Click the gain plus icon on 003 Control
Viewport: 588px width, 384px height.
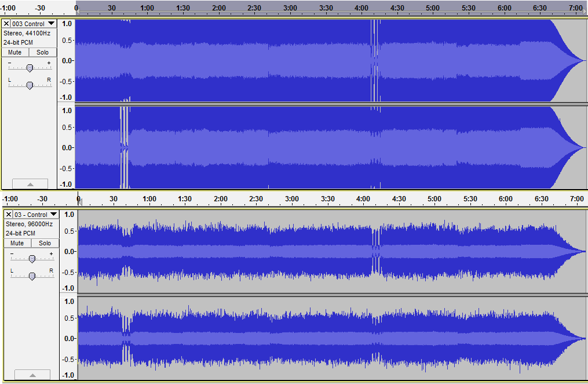[x=49, y=63]
